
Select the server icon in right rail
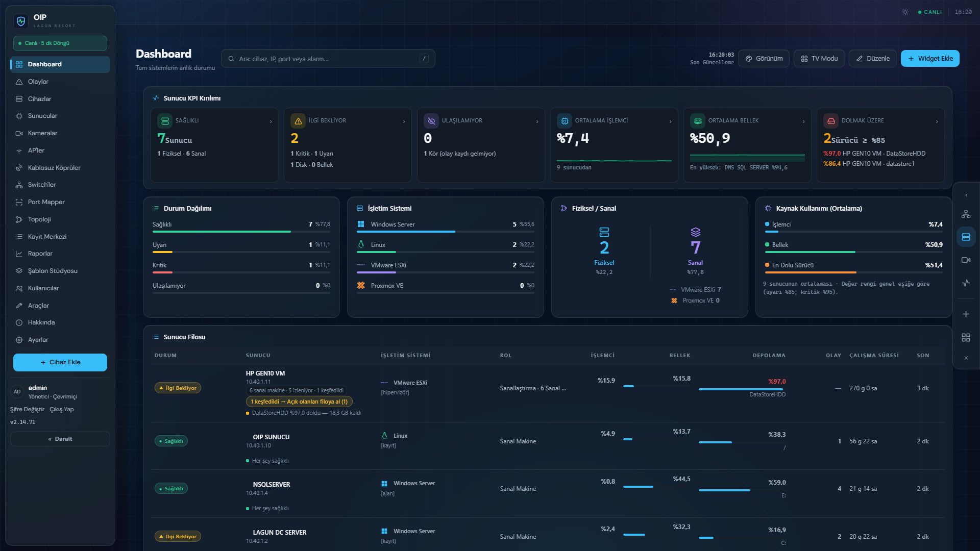[x=966, y=237]
